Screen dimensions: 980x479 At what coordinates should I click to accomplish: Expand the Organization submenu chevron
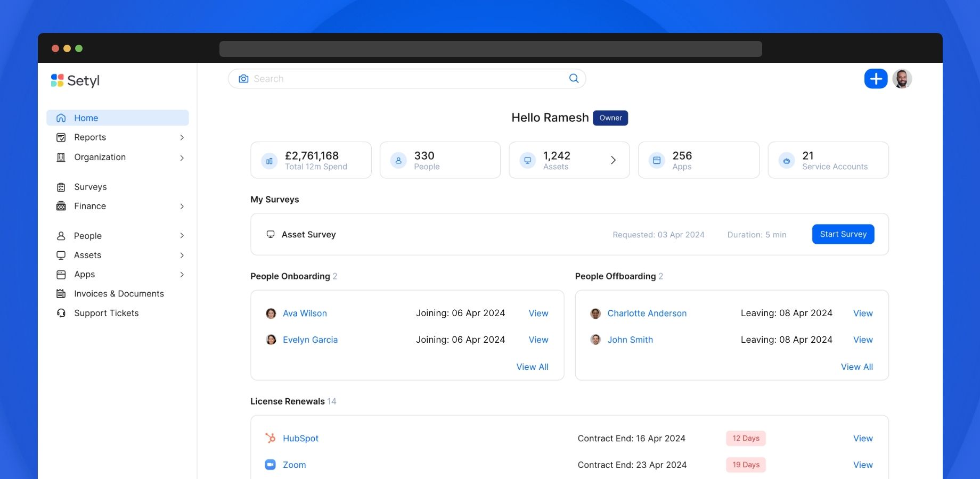click(182, 158)
